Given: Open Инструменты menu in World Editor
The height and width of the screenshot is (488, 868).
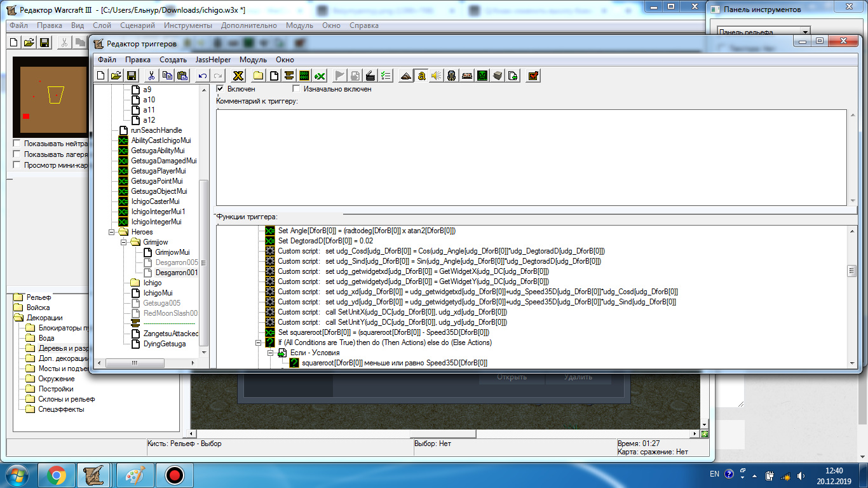Looking at the screenshot, I should [188, 25].
